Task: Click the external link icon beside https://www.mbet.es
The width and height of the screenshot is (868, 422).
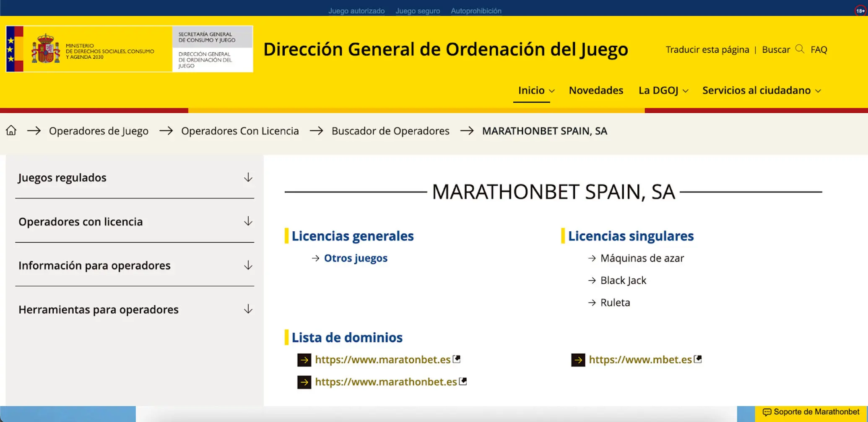Action: click(x=697, y=358)
